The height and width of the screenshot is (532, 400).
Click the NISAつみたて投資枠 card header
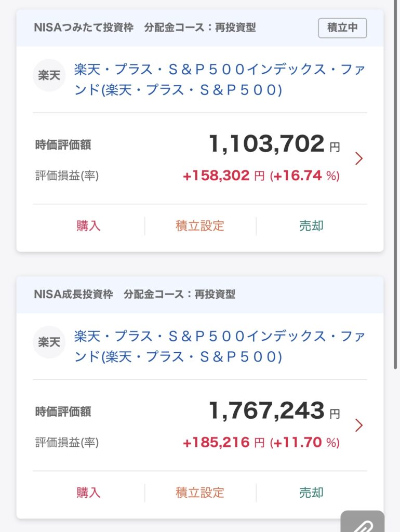(200, 28)
